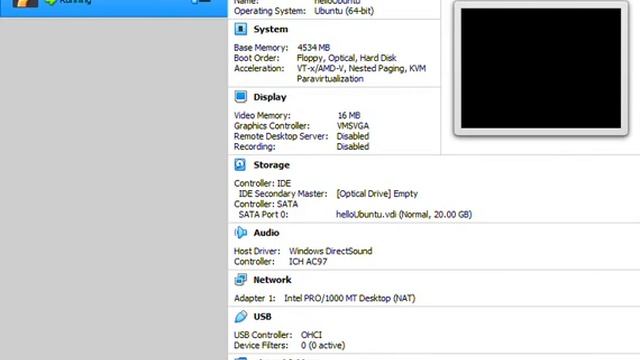Click the Network section adapter icon
Screen dimensions: 640x360
tap(240, 280)
